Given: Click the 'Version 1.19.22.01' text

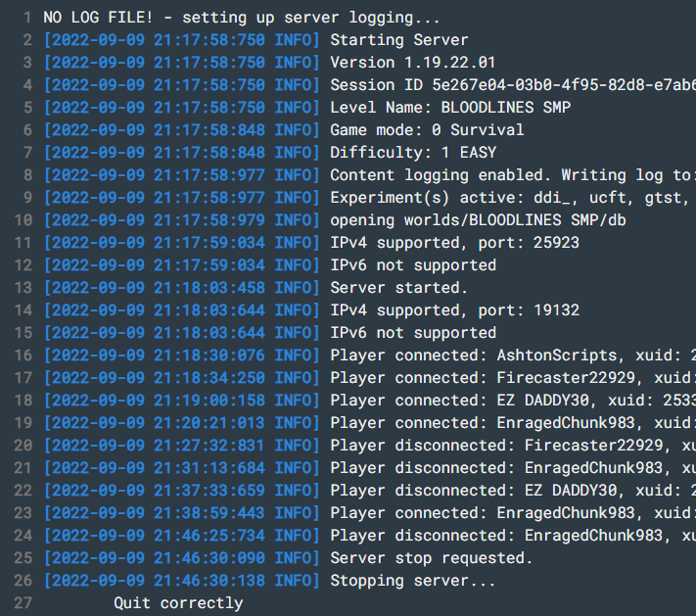Looking at the screenshot, I should (x=413, y=63).
